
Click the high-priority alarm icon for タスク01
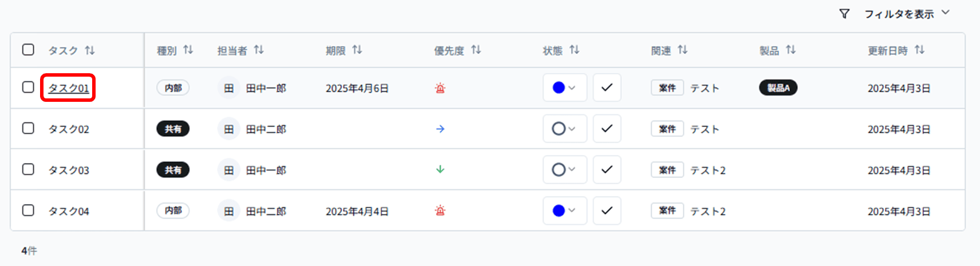pos(440,88)
